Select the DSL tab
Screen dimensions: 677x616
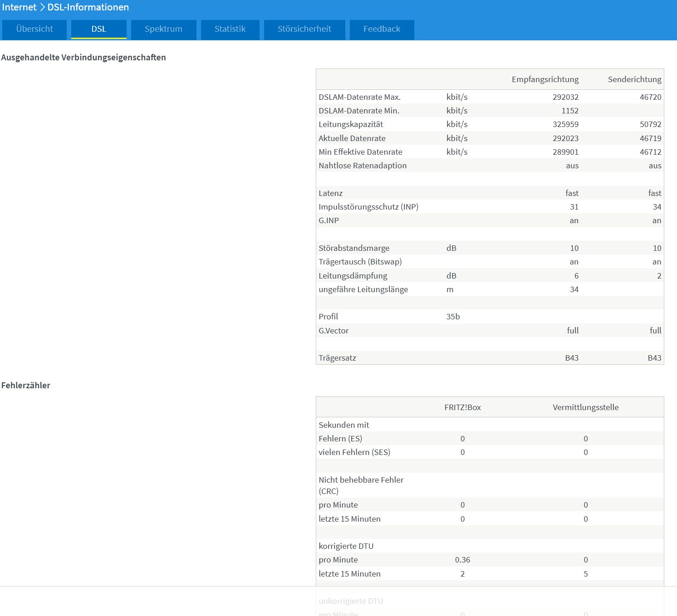click(x=99, y=29)
